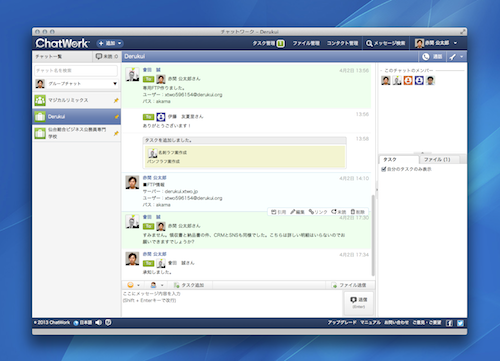Viewport: 500px width, 361px height.
Task: Open the blue add dropdown beside ChatWork logo
Action: pos(110,43)
